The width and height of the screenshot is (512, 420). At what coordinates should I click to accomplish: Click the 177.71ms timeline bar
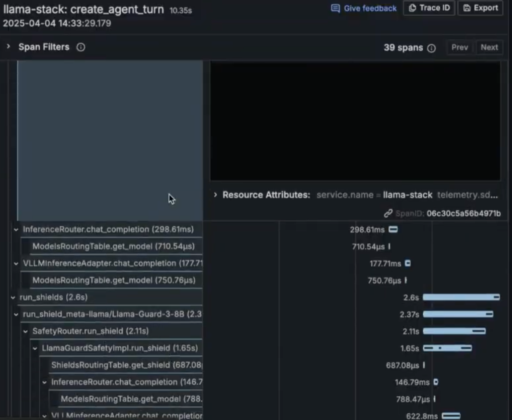pyautogui.click(x=408, y=263)
